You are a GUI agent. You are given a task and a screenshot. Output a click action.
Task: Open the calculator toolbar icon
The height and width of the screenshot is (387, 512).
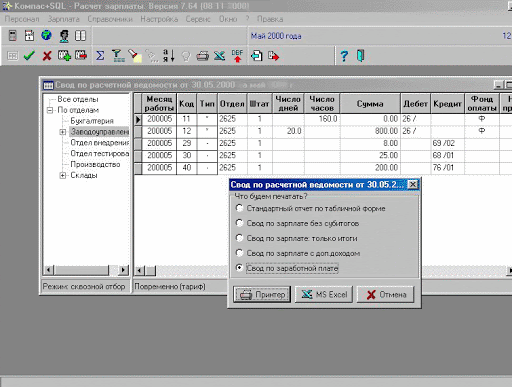pos(13,35)
